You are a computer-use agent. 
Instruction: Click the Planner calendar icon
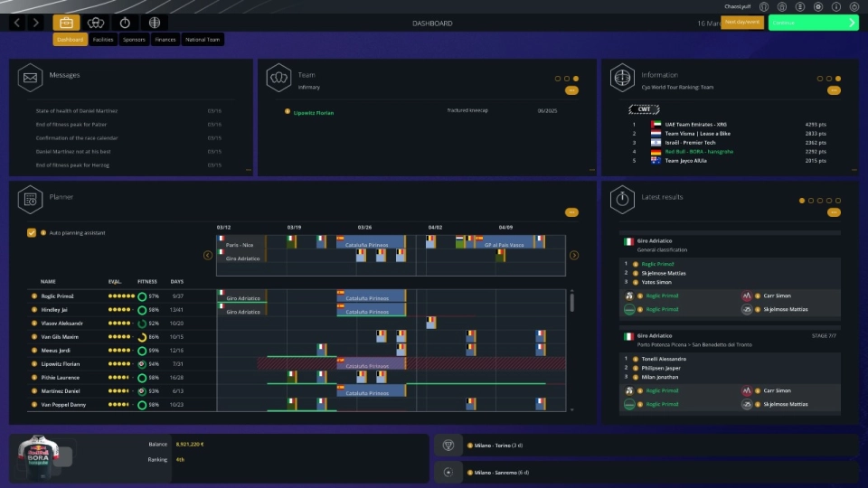coord(31,199)
